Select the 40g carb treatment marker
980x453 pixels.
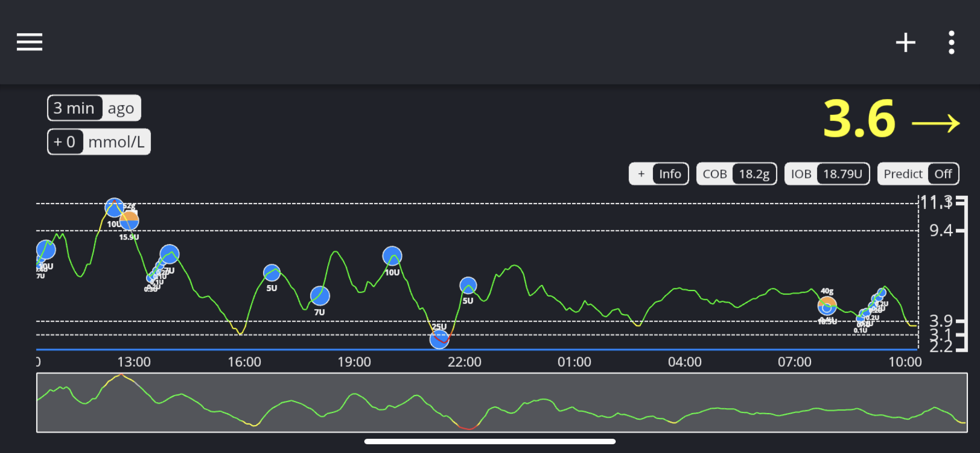coord(827,306)
